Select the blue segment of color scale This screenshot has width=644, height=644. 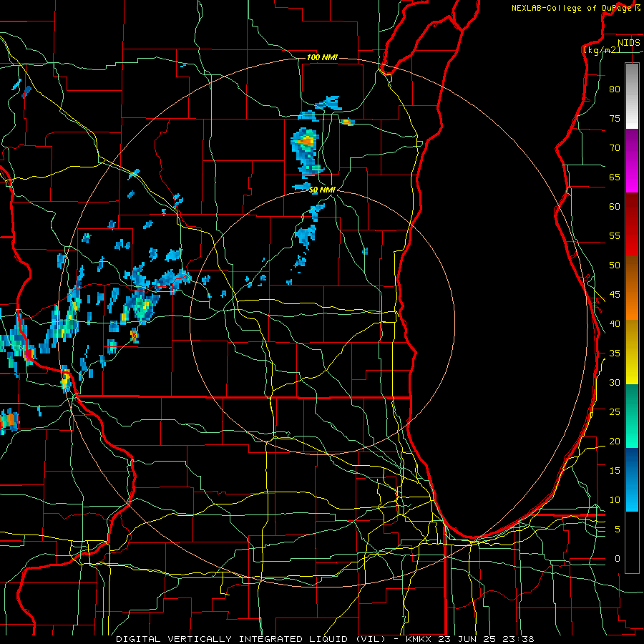click(x=632, y=479)
